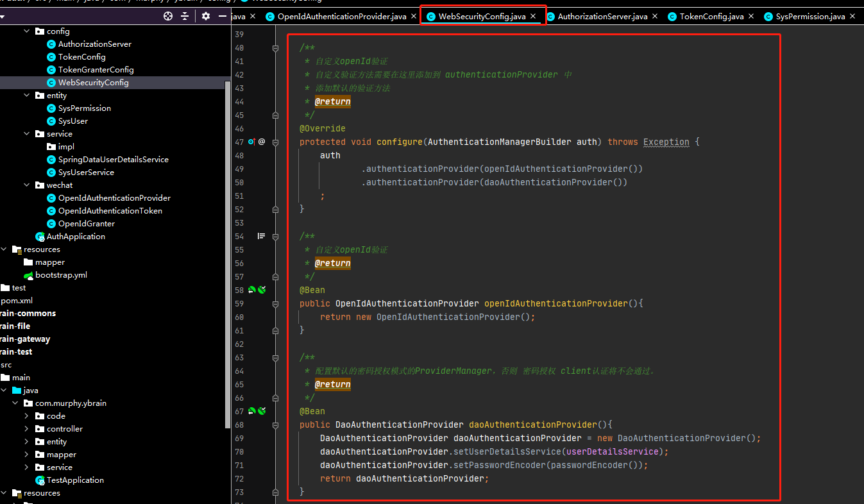
Task: Collapse the wechat folder
Action: (27, 185)
